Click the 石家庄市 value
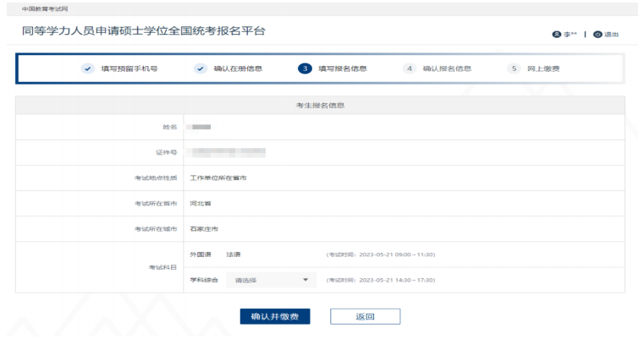 (204, 229)
